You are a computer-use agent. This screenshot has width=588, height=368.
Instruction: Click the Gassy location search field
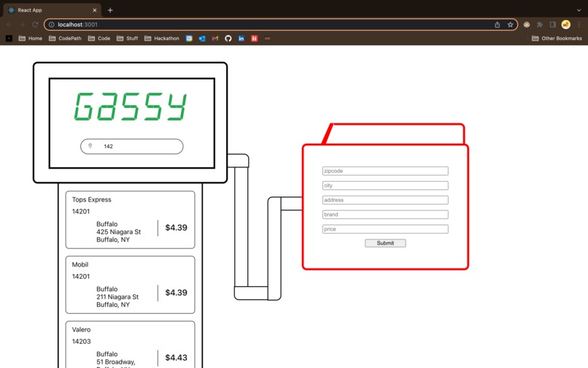click(131, 147)
